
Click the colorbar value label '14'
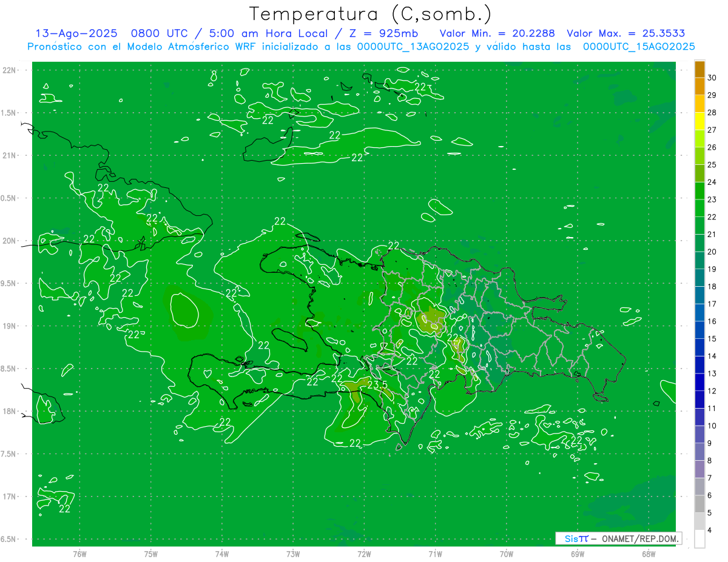click(712, 356)
